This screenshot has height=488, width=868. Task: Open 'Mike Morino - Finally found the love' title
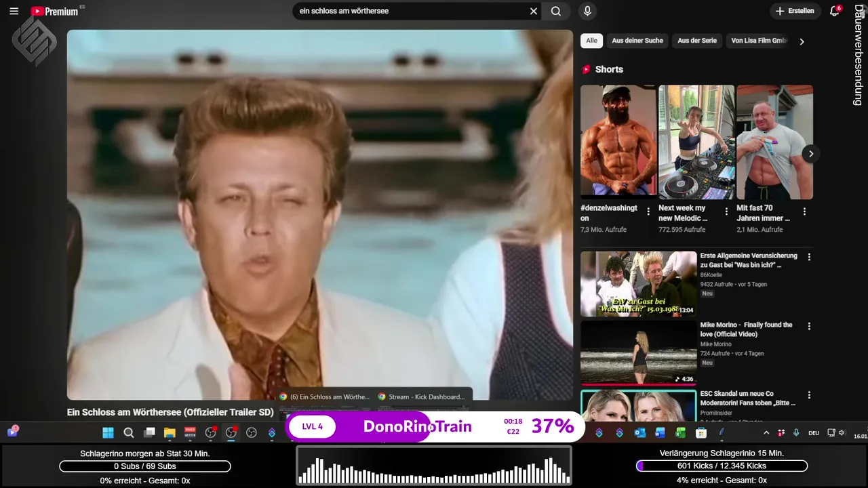point(747,329)
